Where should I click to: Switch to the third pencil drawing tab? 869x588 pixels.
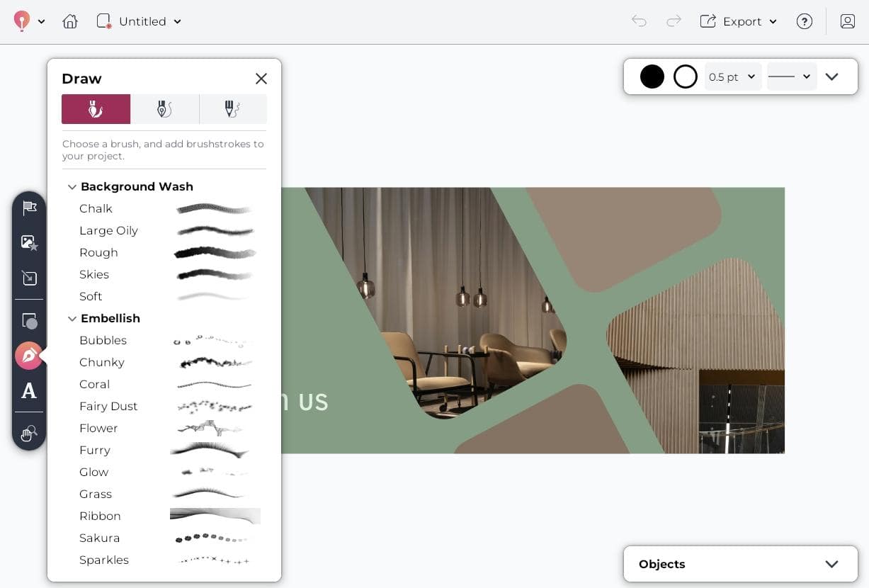pos(232,109)
